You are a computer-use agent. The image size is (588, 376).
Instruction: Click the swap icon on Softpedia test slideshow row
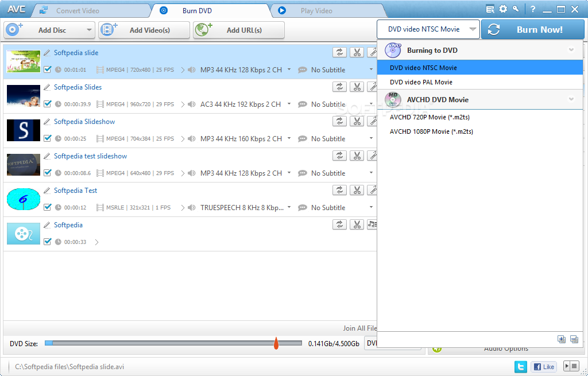pos(339,156)
